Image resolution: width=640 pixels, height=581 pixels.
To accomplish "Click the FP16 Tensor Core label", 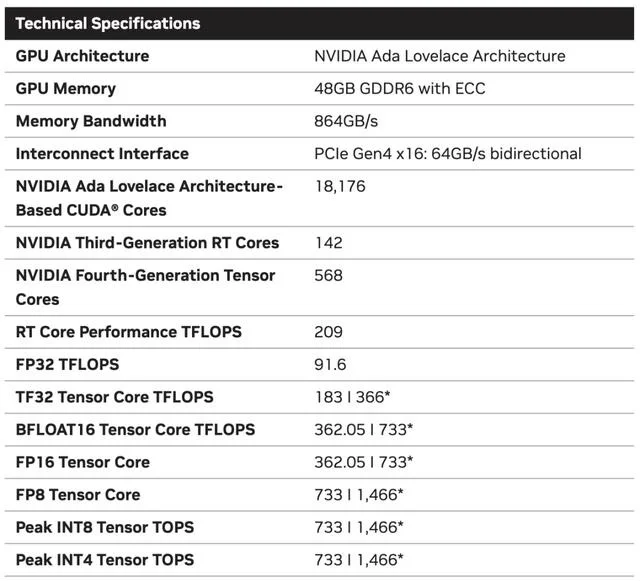I will [x=83, y=462].
